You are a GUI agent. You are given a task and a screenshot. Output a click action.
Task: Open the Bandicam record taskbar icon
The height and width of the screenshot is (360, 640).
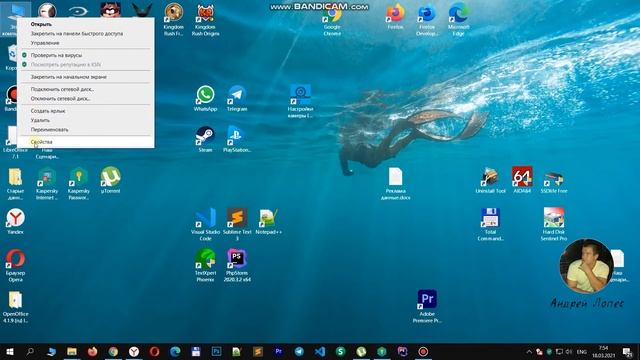[x=423, y=351]
